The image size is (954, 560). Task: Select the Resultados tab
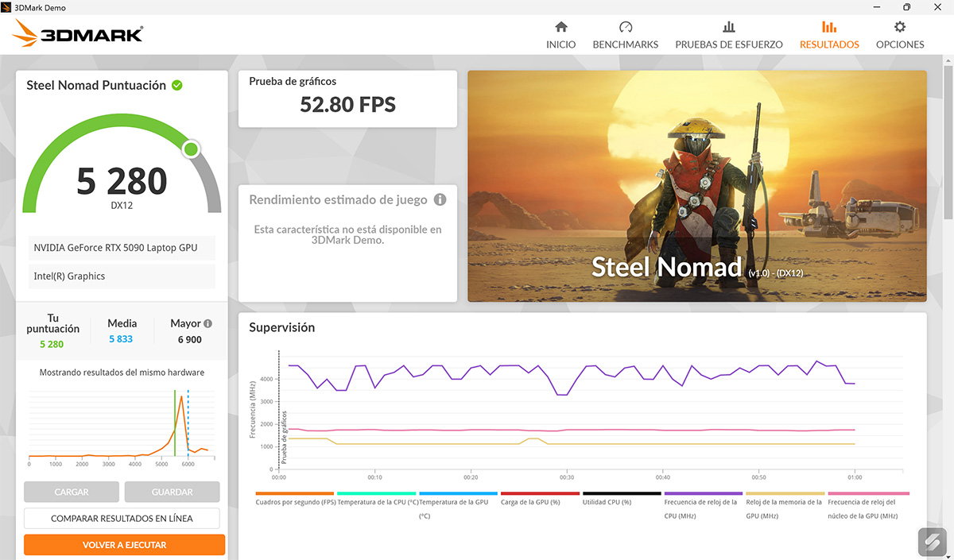click(829, 35)
